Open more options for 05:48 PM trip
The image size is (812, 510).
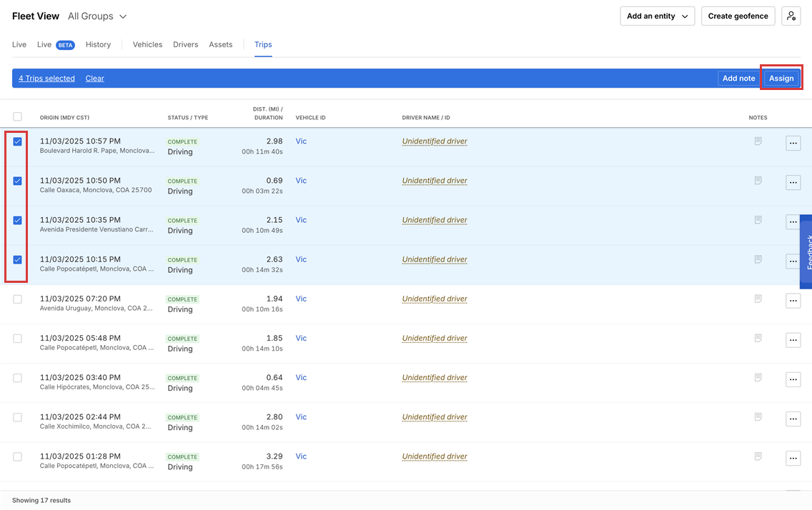[793, 340]
